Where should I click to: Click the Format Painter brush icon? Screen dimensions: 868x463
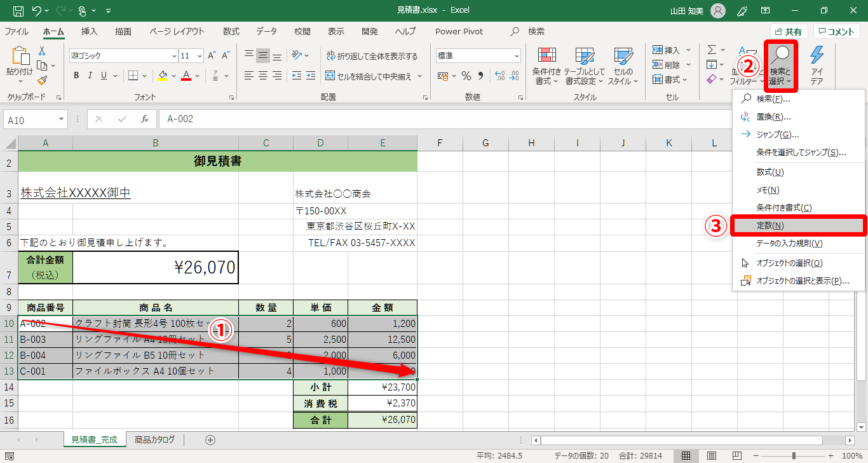43,80
